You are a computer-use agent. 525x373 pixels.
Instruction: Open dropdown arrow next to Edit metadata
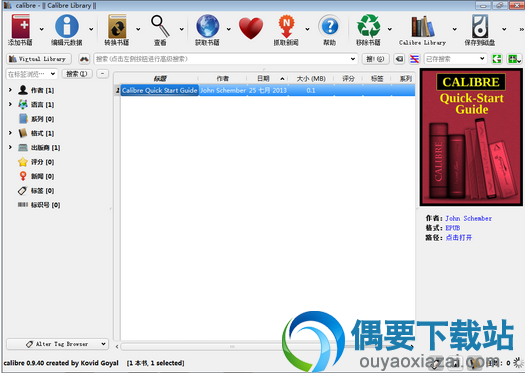pos(91,29)
